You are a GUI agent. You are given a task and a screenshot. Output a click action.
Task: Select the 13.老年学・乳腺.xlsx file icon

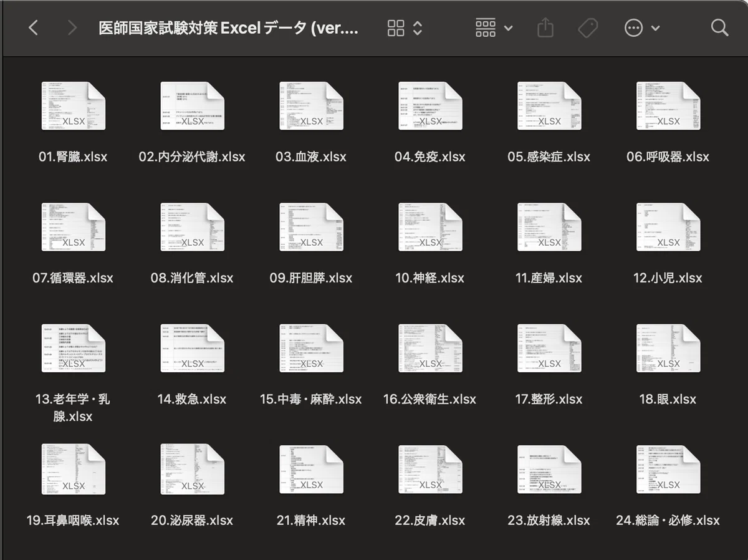pos(73,348)
